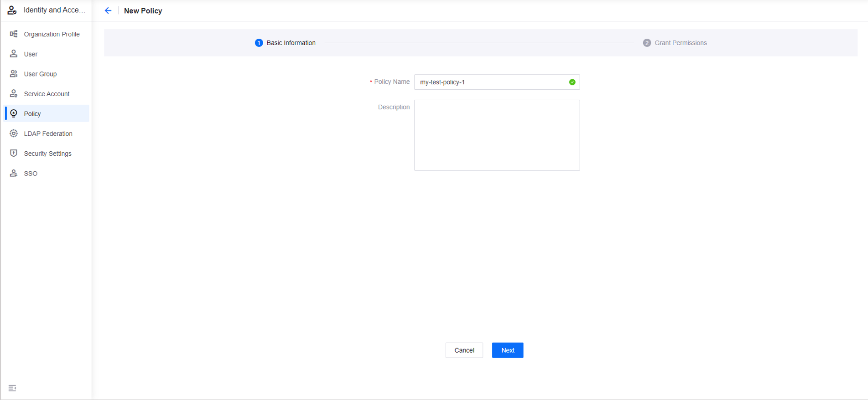
Task: Cancel the new policy creation
Action: tap(464, 350)
